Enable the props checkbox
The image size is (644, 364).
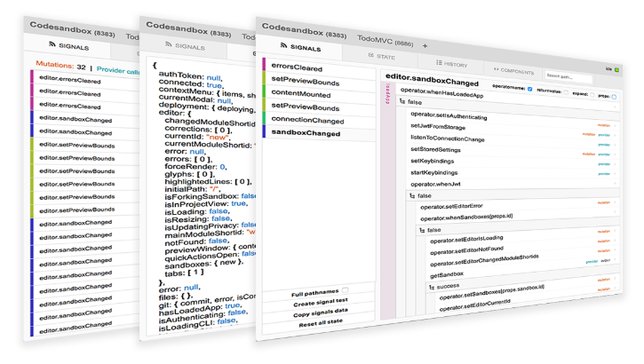614,97
